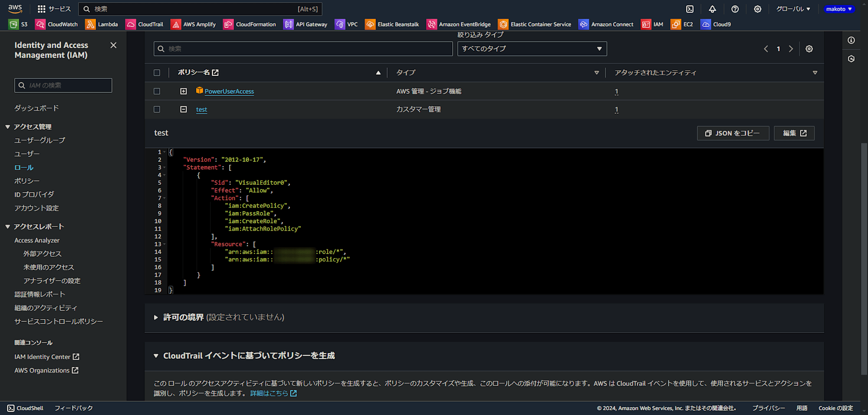The image size is (868, 415).
Task: Sort by ポリシー名 ascending arrow
Action: [x=378, y=73]
